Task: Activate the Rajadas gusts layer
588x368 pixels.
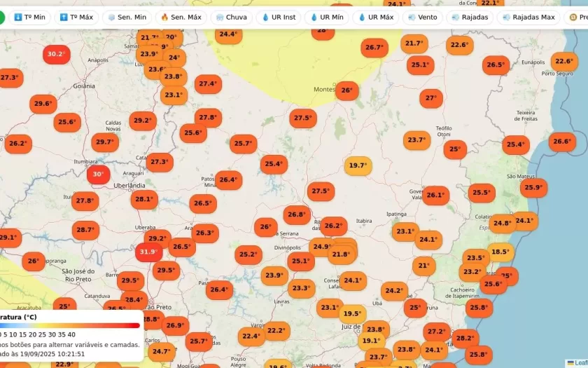Action: 470,17
